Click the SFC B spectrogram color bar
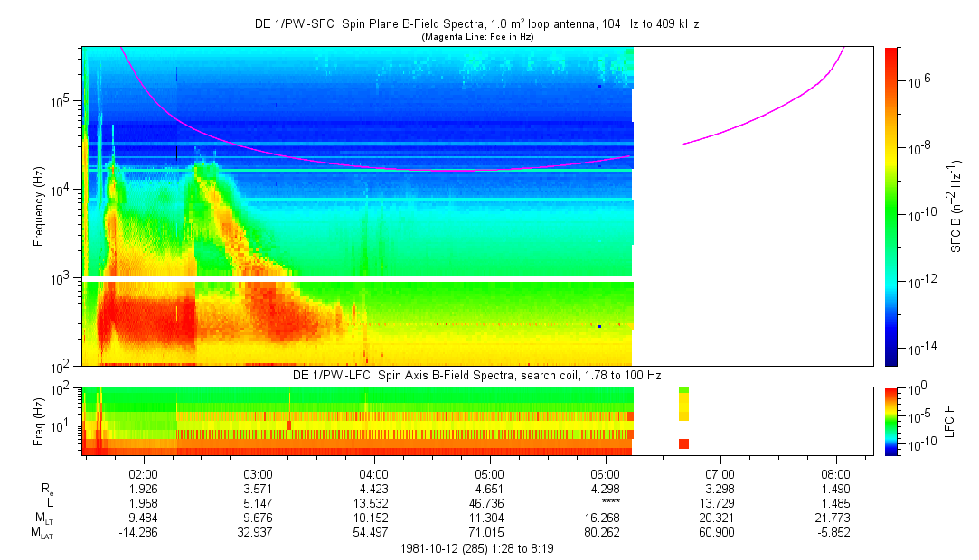This screenshot has height=560, width=979. click(x=890, y=206)
